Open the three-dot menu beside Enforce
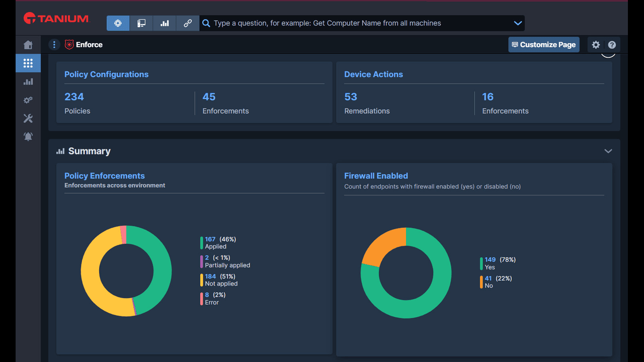The height and width of the screenshot is (362, 644). (54, 45)
